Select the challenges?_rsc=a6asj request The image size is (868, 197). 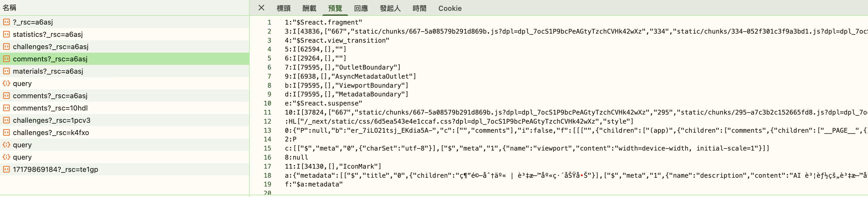point(125,46)
